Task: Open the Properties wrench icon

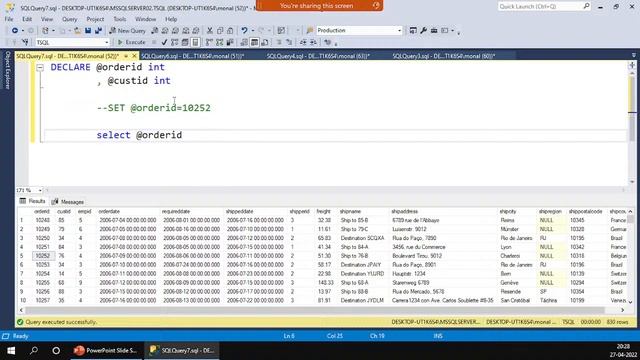Action: pyautogui.click(x=423, y=31)
